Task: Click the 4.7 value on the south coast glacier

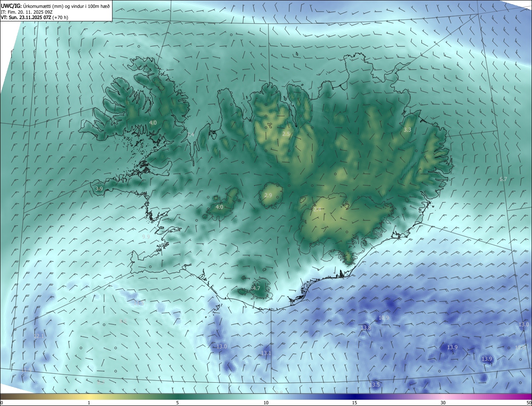Action: click(256, 289)
